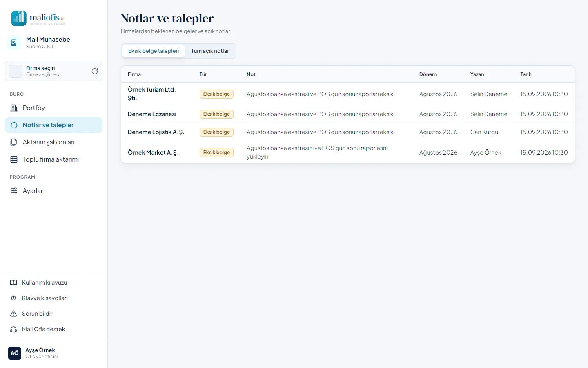The width and height of the screenshot is (588, 368).
Task: Open Klavye kısayolları link
Action: (53, 298)
